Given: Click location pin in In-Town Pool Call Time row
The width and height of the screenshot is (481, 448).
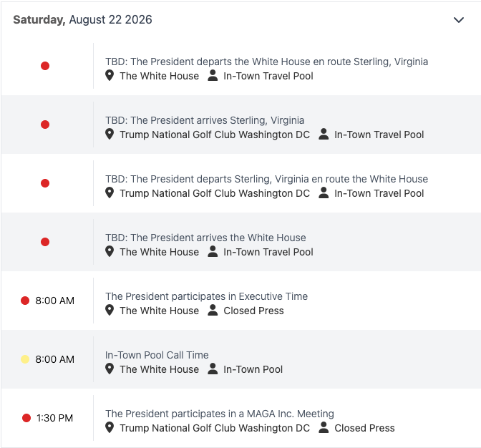Looking at the screenshot, I should (x=110, y=369).
